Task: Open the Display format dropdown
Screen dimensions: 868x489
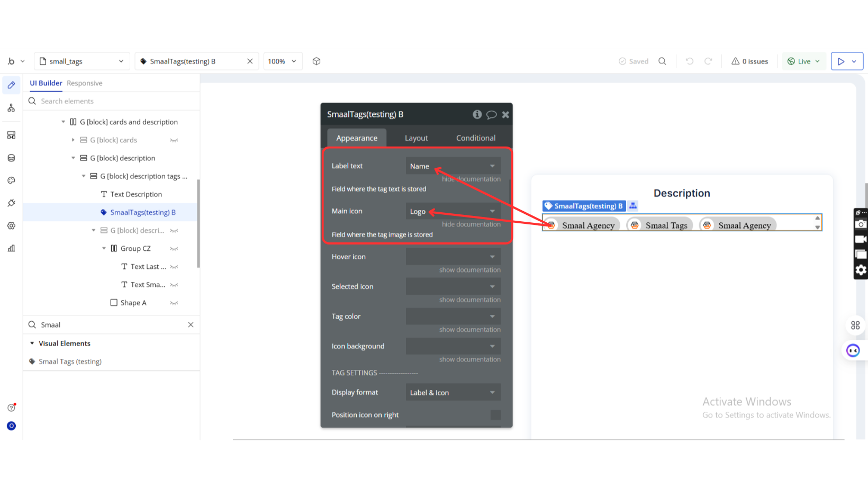Action: click(x=453, y=392)
